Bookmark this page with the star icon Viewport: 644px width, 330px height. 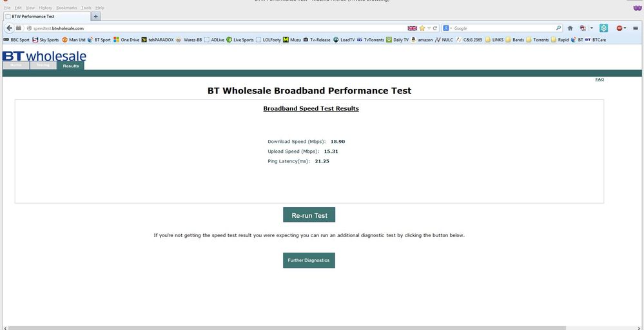(x=422, y=28)
